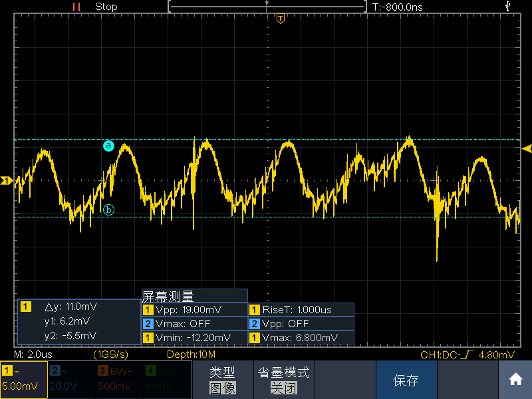Open the 类型 图像 type selector

(x=223, y=380)
